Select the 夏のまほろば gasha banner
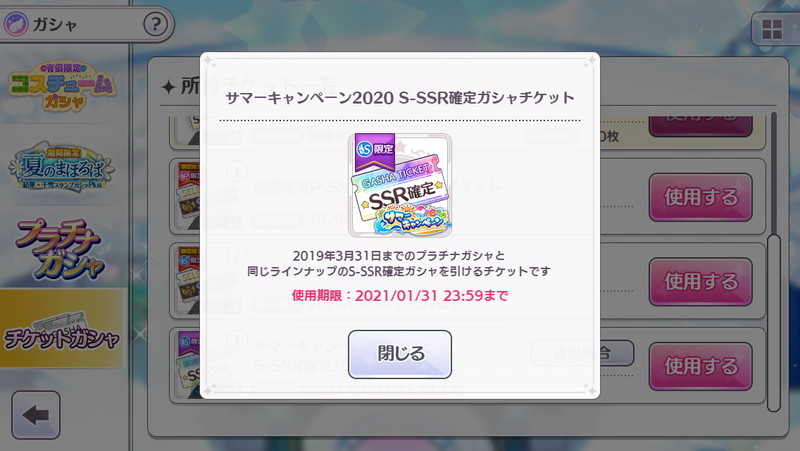Viewport: 800px width, 451px height. (62, 167)
